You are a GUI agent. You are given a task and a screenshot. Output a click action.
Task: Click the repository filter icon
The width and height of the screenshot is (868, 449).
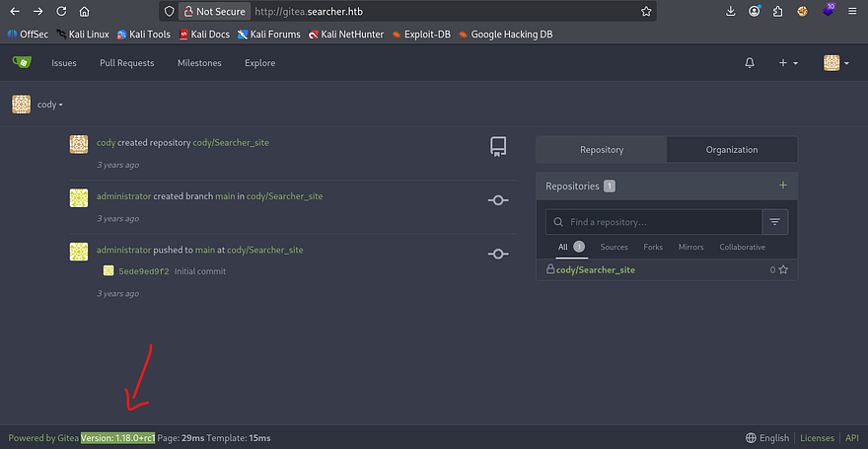coord(774,222)
